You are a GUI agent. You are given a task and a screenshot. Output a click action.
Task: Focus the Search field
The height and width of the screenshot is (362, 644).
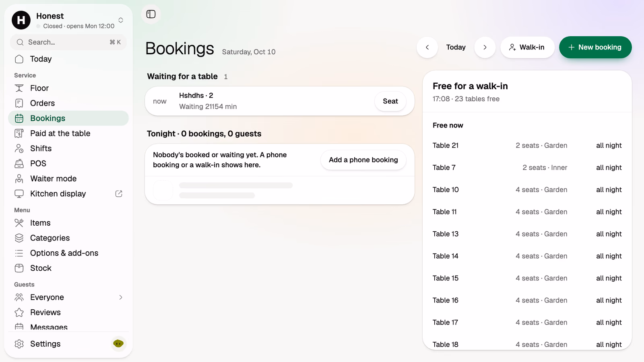point(68,42)
